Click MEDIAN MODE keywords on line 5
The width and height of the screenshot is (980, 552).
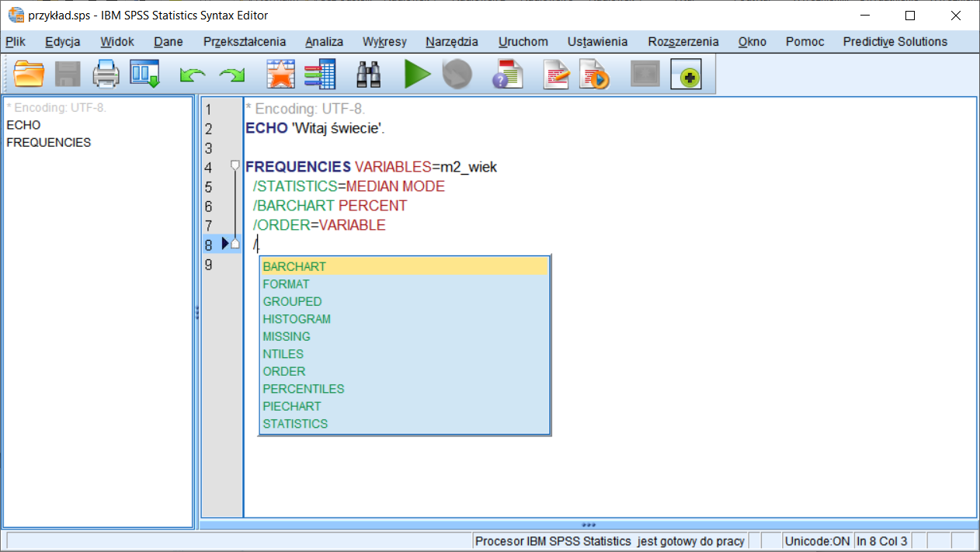coord(395,186)
